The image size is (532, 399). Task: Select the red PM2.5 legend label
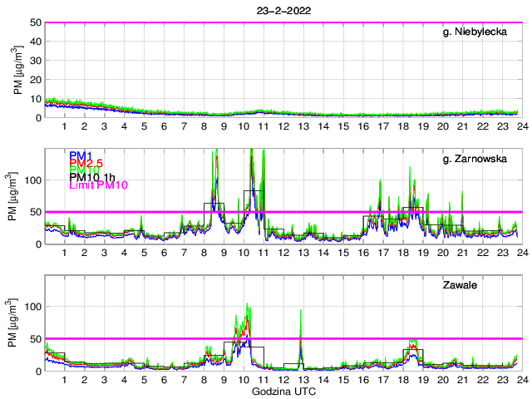[86, 166]
